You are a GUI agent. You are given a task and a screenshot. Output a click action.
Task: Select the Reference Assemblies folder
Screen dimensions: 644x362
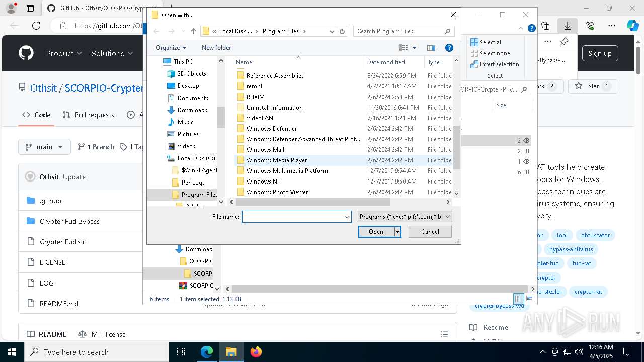click(275, 76)
